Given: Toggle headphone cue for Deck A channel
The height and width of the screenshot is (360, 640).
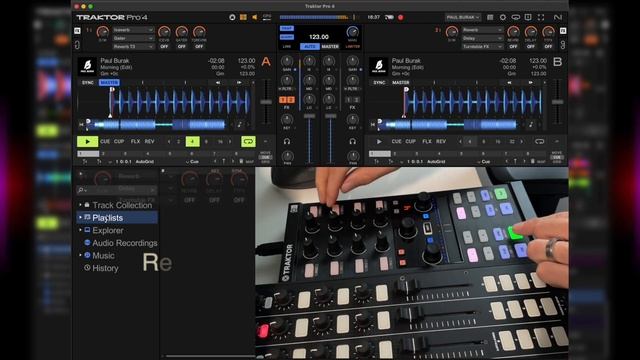Looking at the screenshot, I should tap(287, 141).
